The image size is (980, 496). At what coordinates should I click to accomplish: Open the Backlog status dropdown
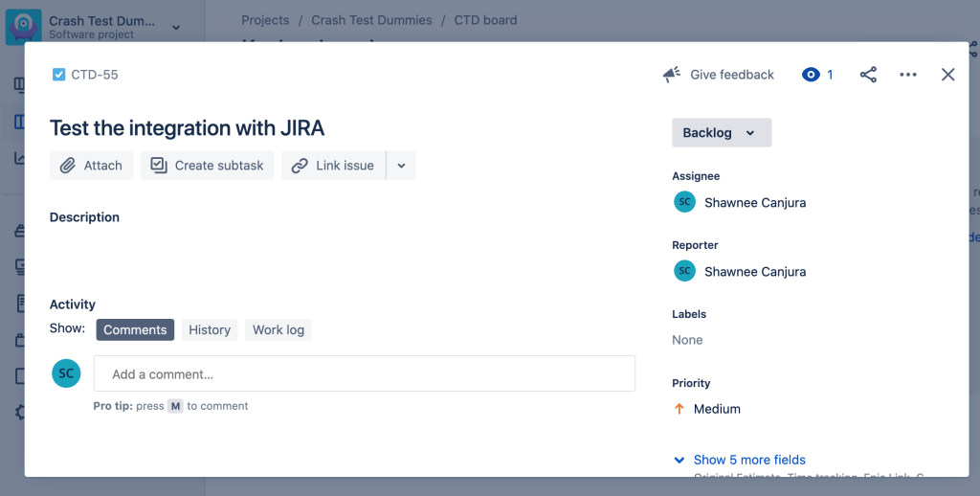(722, 132)
